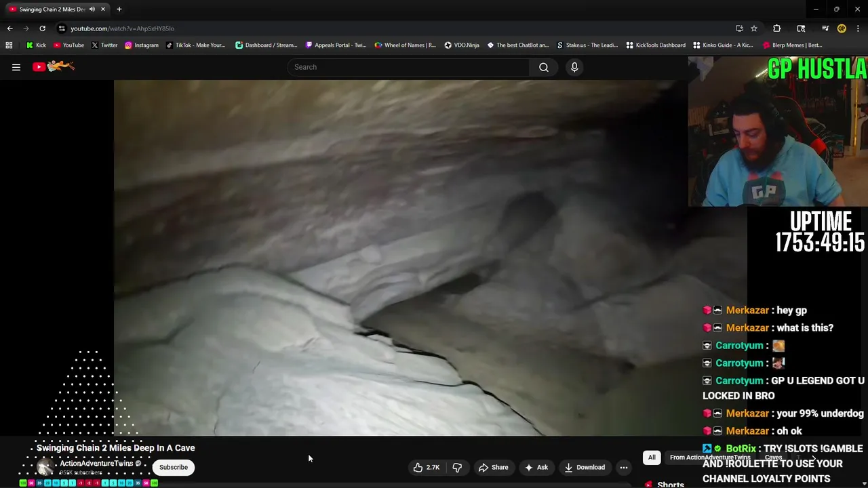This screenshot has width=868, height=488.
Task: Bookmark this page with star icon
Action: click(x=754, y=28)
